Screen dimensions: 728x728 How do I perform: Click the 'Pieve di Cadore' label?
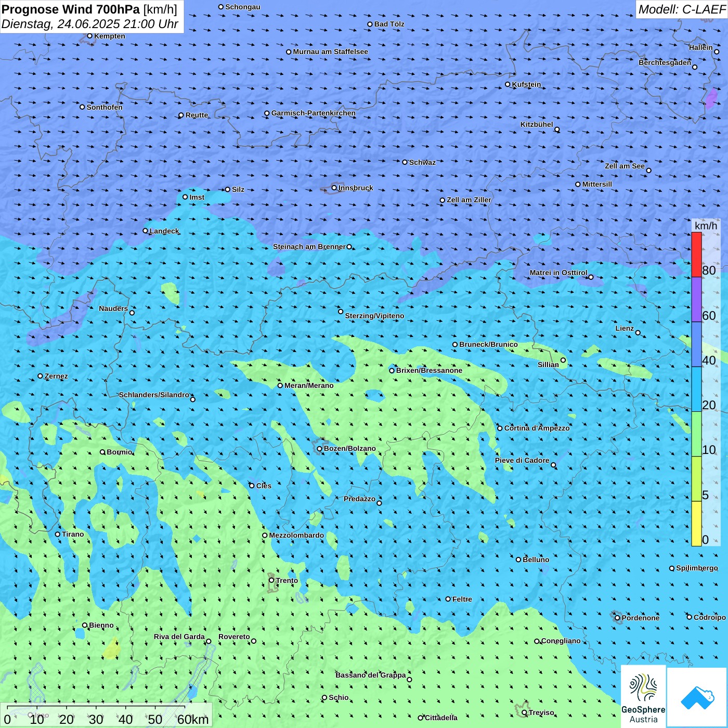522,460
